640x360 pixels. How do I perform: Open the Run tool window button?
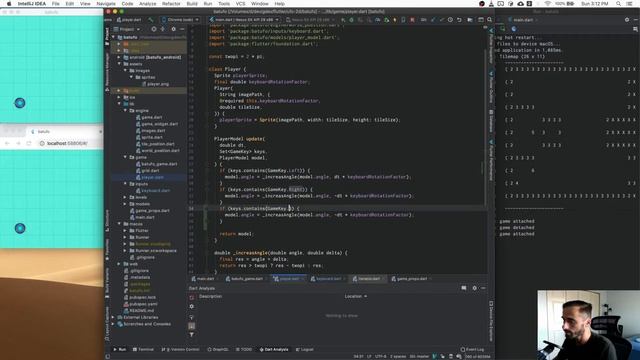pyautogui.click(x=120, y=350)
